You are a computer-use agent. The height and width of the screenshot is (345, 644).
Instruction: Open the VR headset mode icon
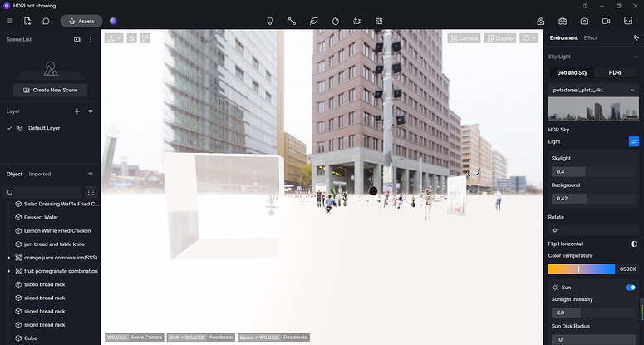pyautogui.click(x=563, y=21)
